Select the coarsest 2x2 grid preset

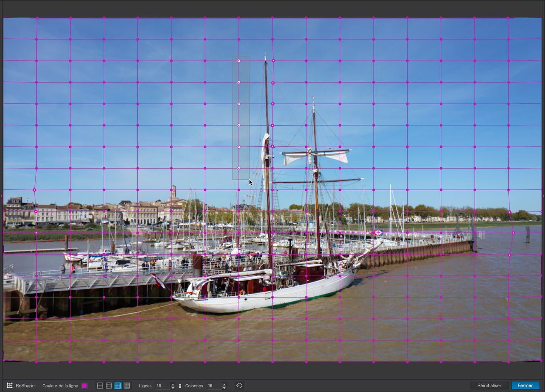100,385
